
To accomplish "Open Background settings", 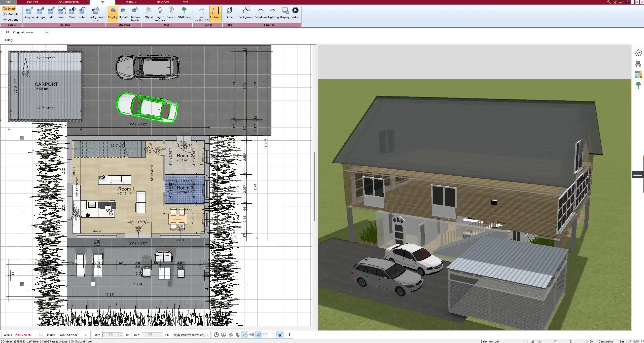I will click(x=246, y=13).
